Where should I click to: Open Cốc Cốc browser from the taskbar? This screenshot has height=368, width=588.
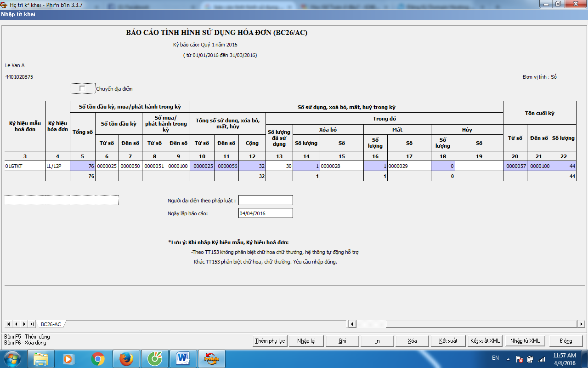tap(154, 358)
